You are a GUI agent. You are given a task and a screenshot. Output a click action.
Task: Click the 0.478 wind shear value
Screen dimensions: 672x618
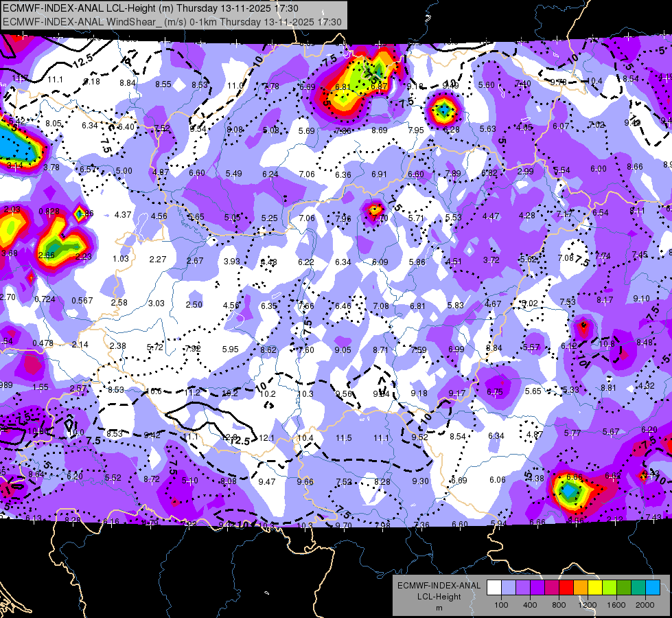[x=43, y=343]
